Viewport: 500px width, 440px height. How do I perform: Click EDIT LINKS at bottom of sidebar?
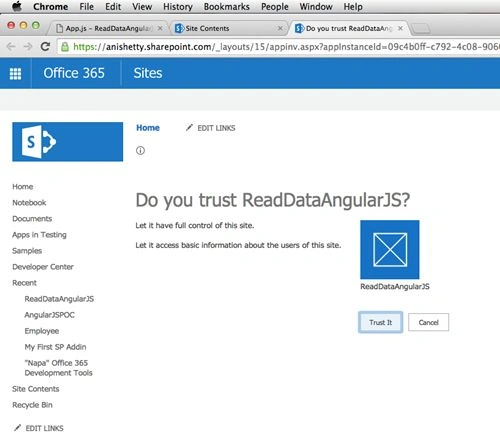44,428
